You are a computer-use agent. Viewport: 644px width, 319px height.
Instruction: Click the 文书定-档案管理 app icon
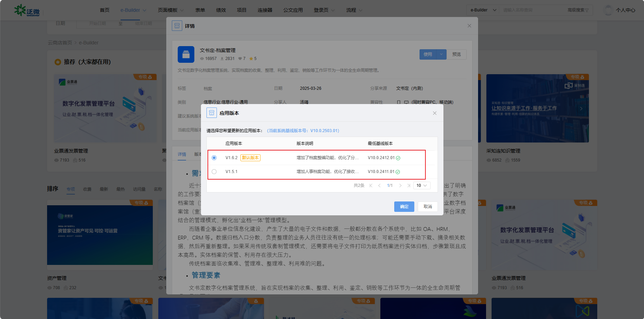click(186, 54)
